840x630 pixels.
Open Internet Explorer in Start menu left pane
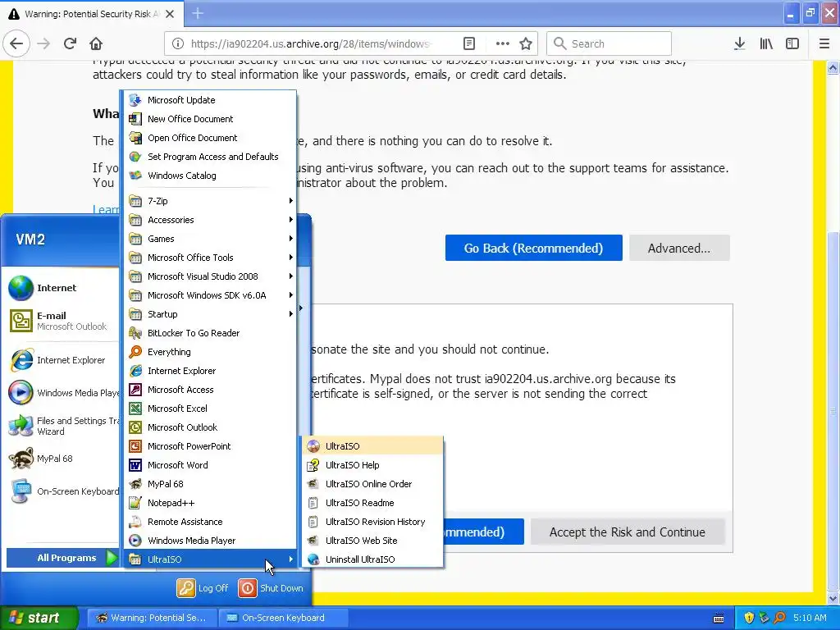click(x=62, y=360)
